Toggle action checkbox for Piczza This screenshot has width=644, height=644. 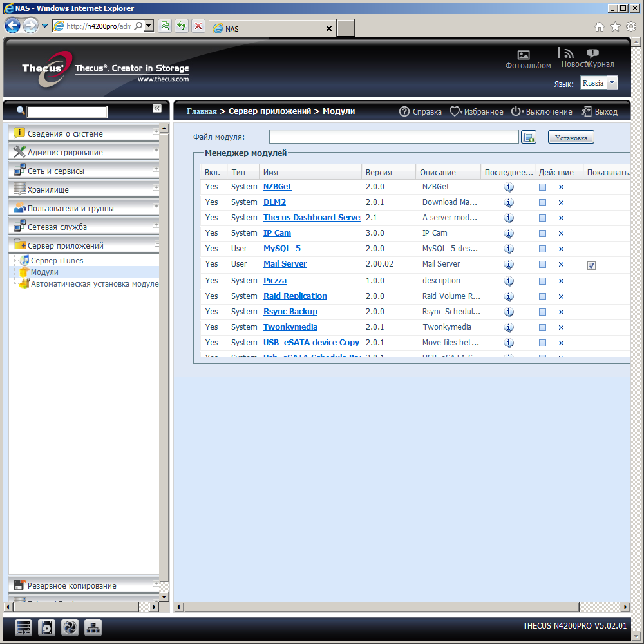542,281
